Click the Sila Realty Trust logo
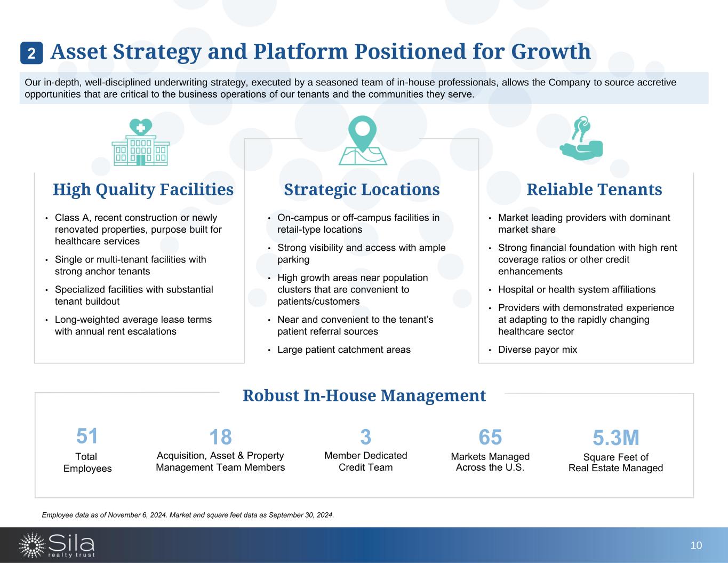Viewport: 728px width, 563px height. [x=57, y=545]
